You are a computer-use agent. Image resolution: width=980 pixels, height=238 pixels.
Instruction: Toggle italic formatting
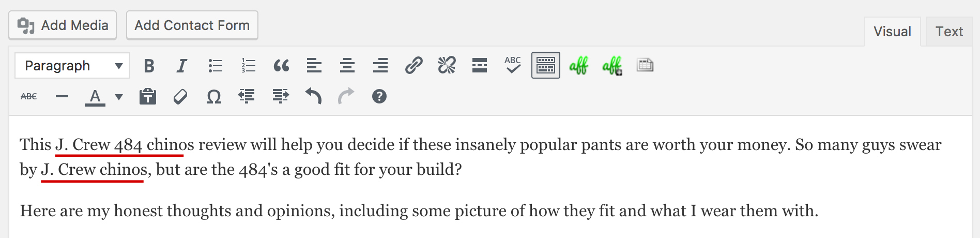[181, 66]
